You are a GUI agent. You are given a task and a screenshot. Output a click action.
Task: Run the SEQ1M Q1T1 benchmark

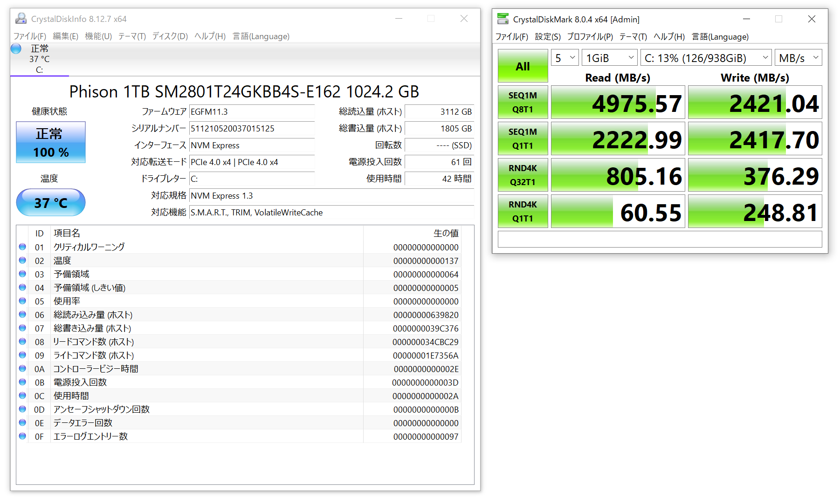523,138
